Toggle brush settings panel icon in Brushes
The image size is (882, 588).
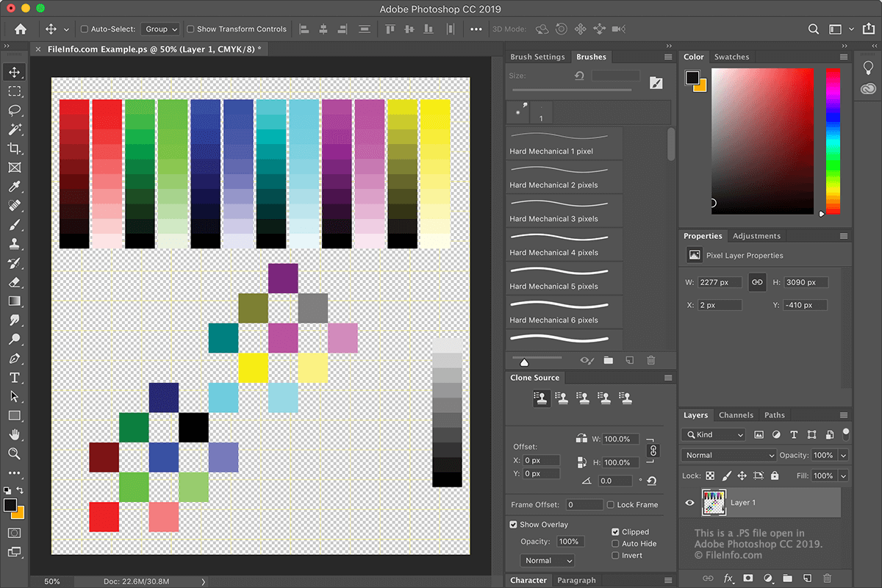click(656, 83)
